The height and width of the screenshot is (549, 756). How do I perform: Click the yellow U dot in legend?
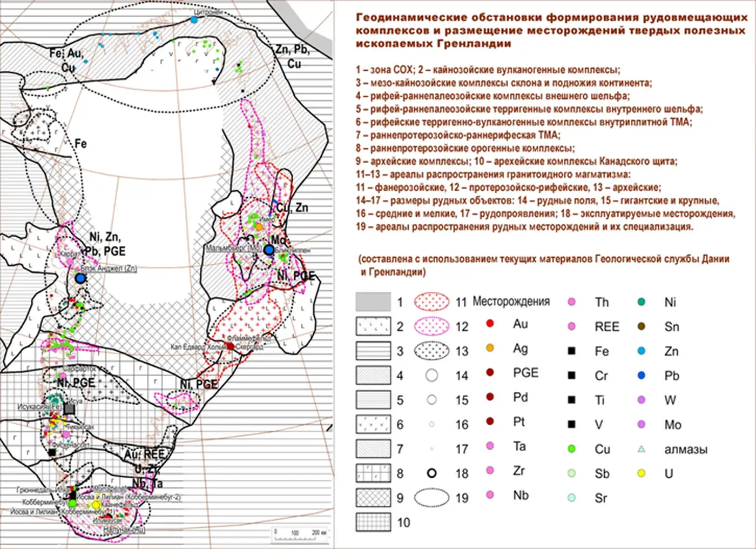[642, 473]
